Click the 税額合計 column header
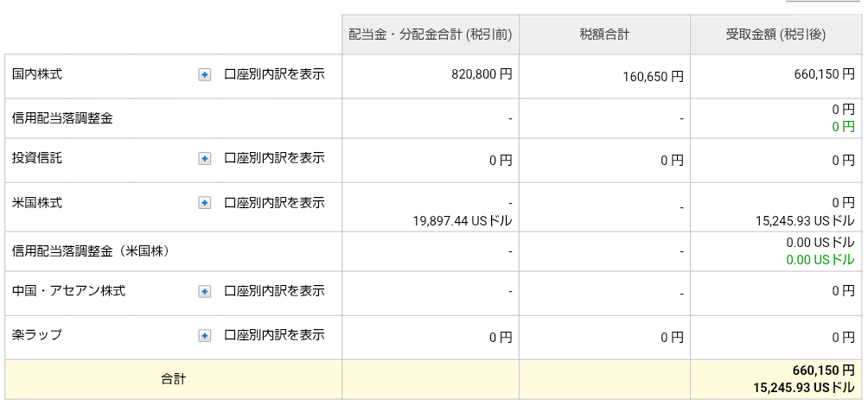The height and width of the screenshot is (412, 868). click(x=604, y=35)
